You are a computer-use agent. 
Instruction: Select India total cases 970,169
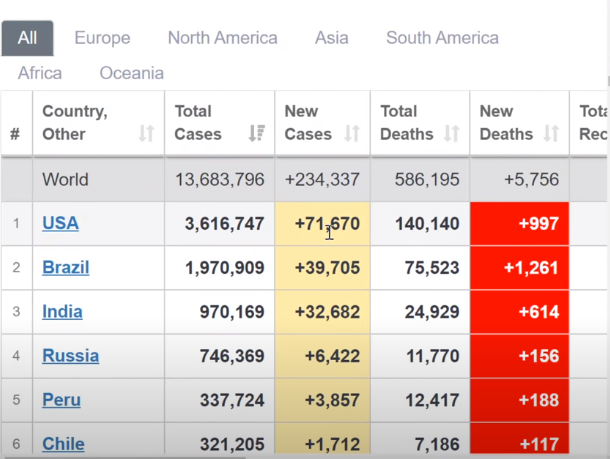232,312
